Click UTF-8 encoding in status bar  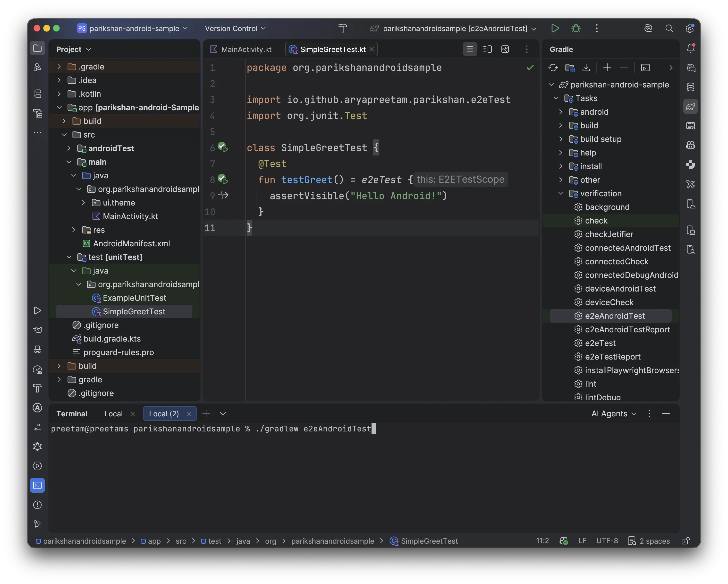(607, 541)
